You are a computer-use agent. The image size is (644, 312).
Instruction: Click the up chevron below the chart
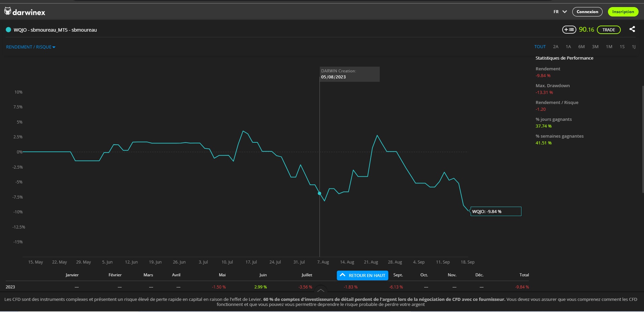(321, 290)
